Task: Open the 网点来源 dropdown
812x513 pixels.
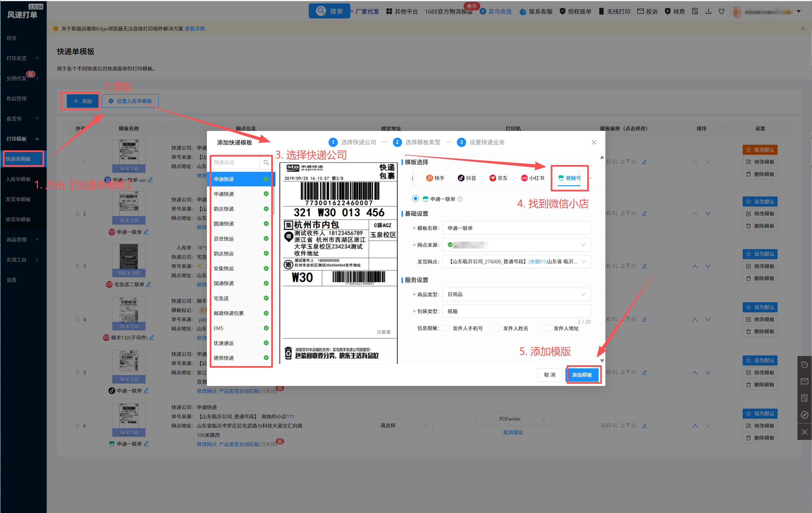Action: point(517,245)
